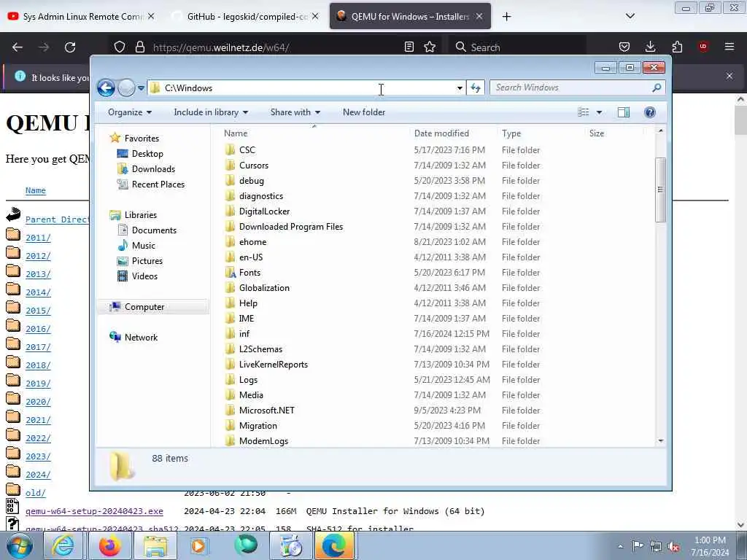Open the Include in library dropdown

tap(211, 112)
